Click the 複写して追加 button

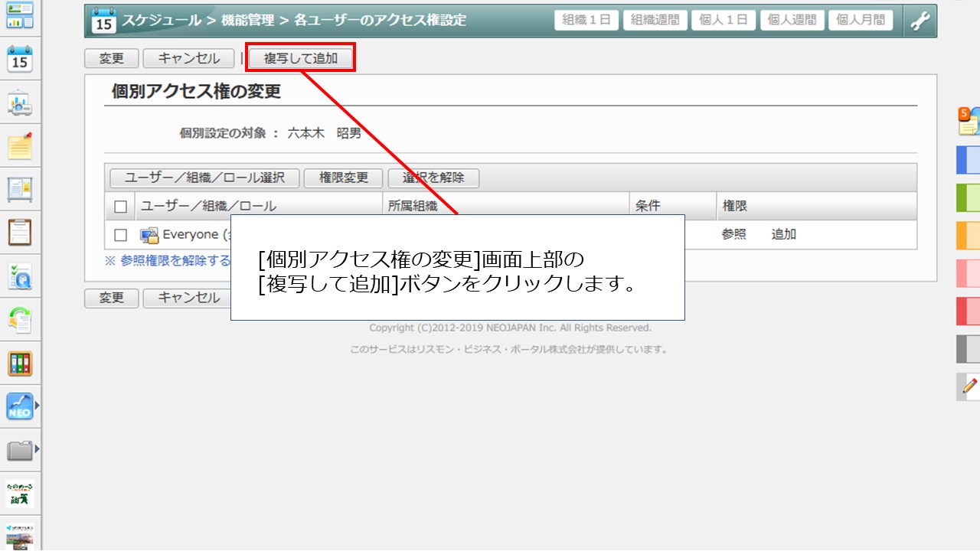[301, 58]
